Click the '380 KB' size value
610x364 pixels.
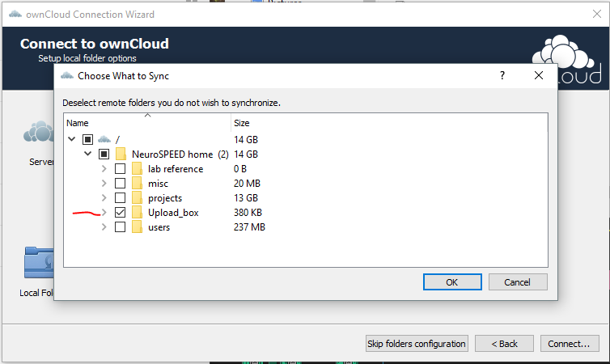pyautogui.click(x=248, y=212)
